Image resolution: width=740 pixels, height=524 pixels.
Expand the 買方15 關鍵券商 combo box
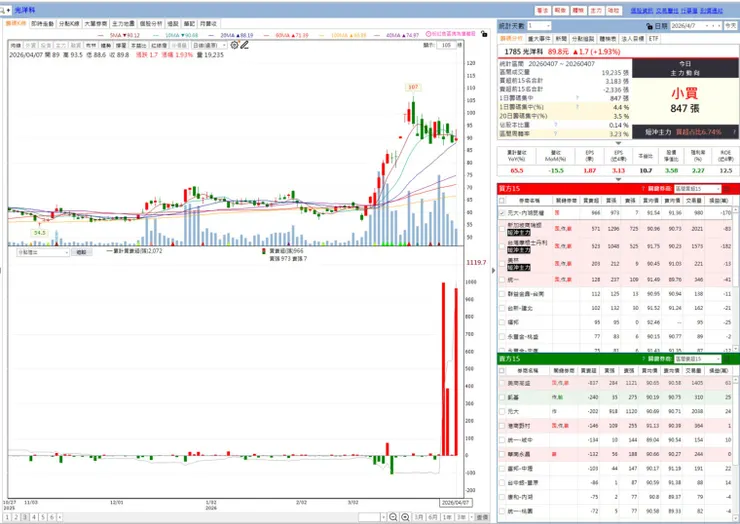click(x=698, y=189)
